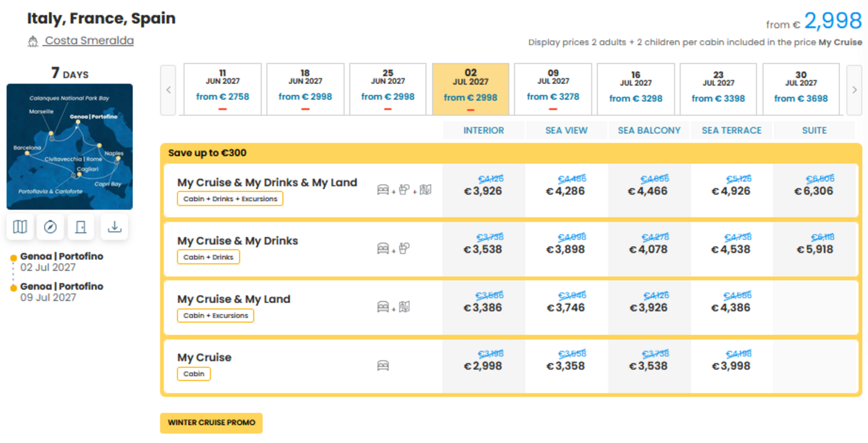Click the INTERIOR column header
868x443 pixels.
484,131
